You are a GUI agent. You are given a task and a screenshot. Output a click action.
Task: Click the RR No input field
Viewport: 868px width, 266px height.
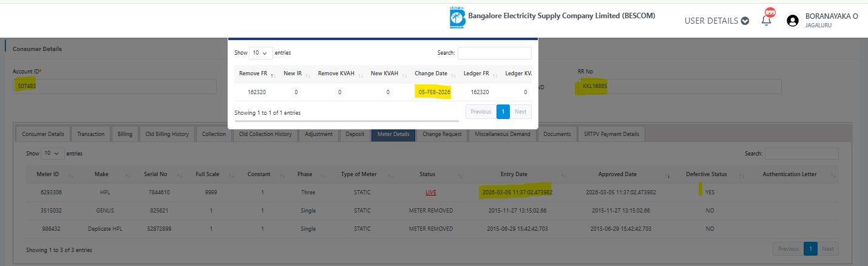(677, 86)
